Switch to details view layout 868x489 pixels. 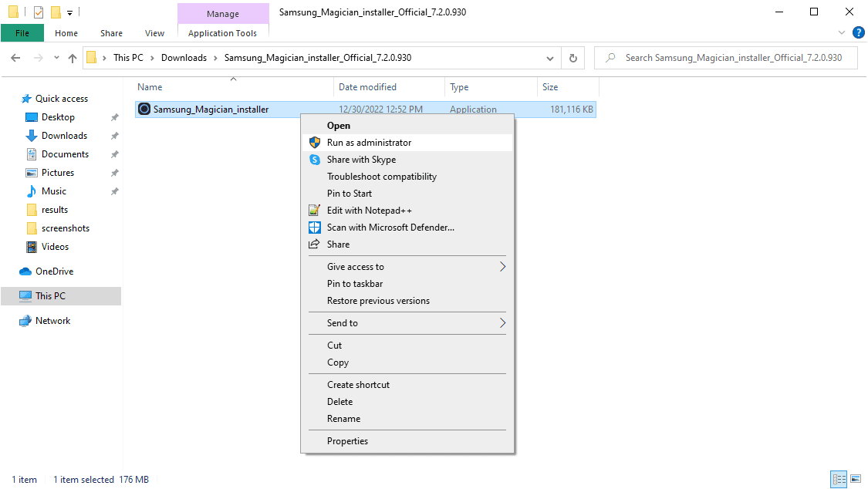[839, 479]
